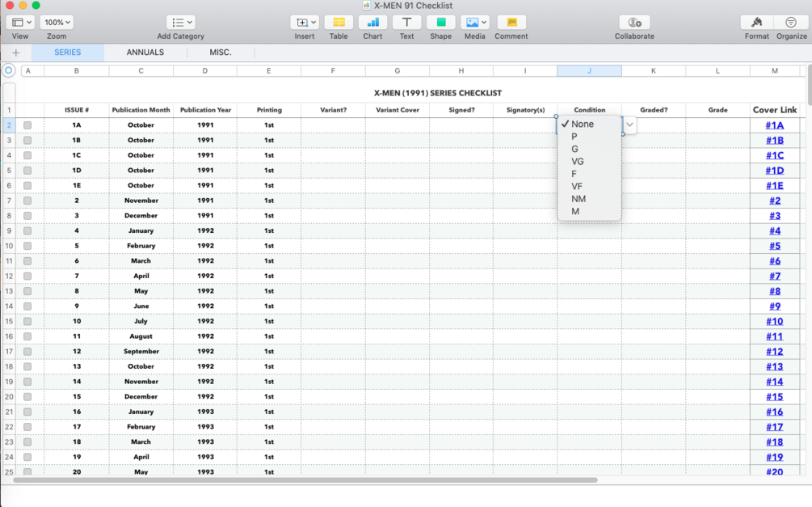This screenshot has width=812, height=507.
Task: Click the Collaborate icon
Action: 634,23
